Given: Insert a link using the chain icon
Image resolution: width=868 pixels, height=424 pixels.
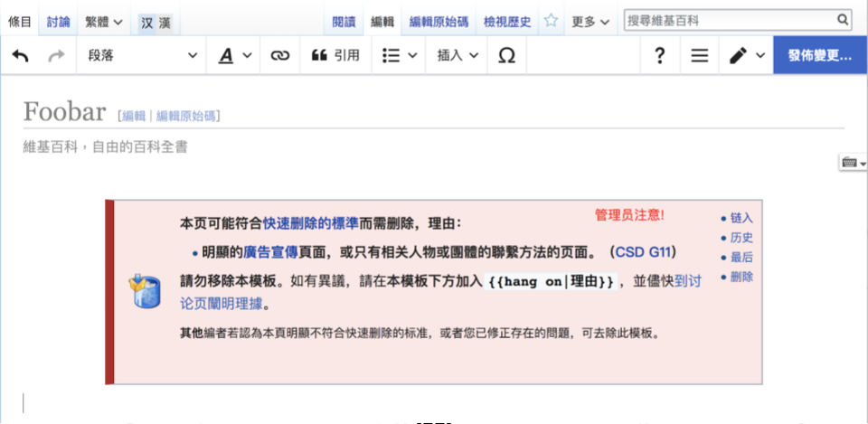Looking at the screenshot, I should (x=280, y=55).
